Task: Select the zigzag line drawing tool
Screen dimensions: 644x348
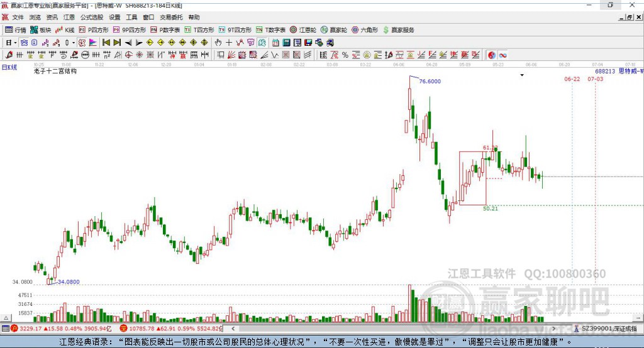Action: tap(240, 43)
